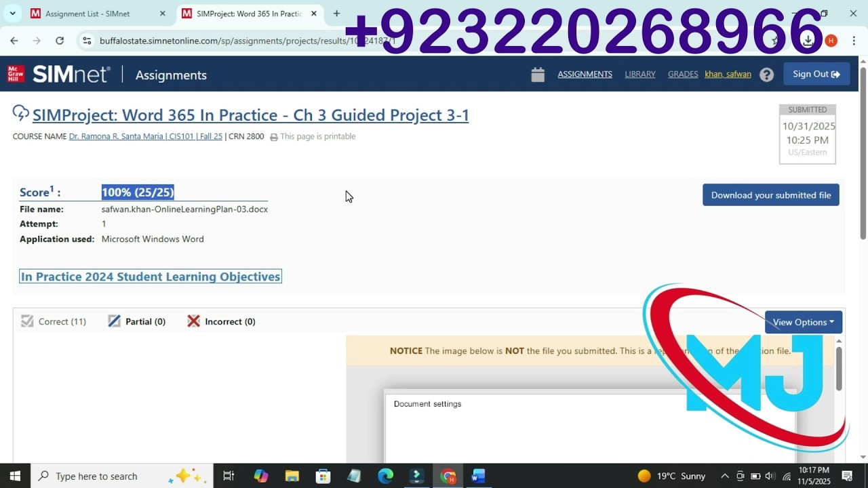Open the help question mark icon
This screenshot has width=868, height=488.
tap(766, 75)
